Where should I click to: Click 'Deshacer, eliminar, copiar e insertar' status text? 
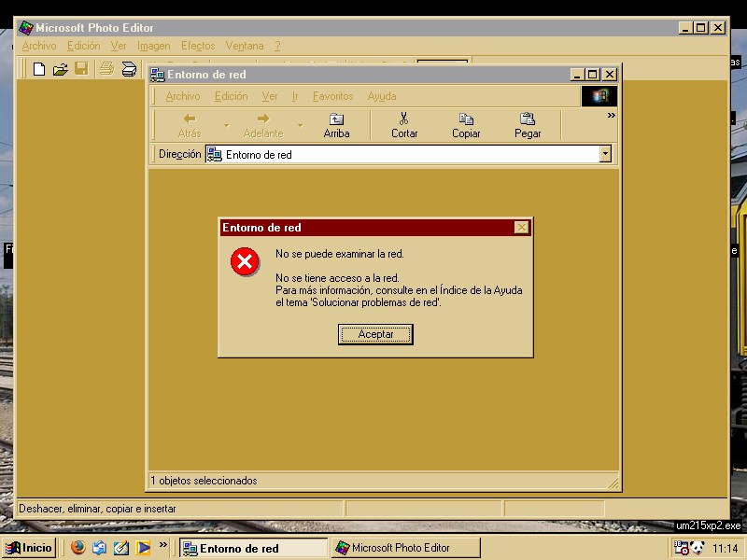(97, 509)
